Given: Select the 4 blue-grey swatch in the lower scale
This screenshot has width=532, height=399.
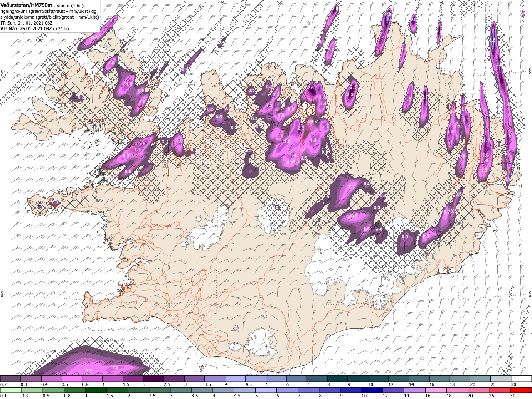Looking at the screenshot, I should (223, 390).
